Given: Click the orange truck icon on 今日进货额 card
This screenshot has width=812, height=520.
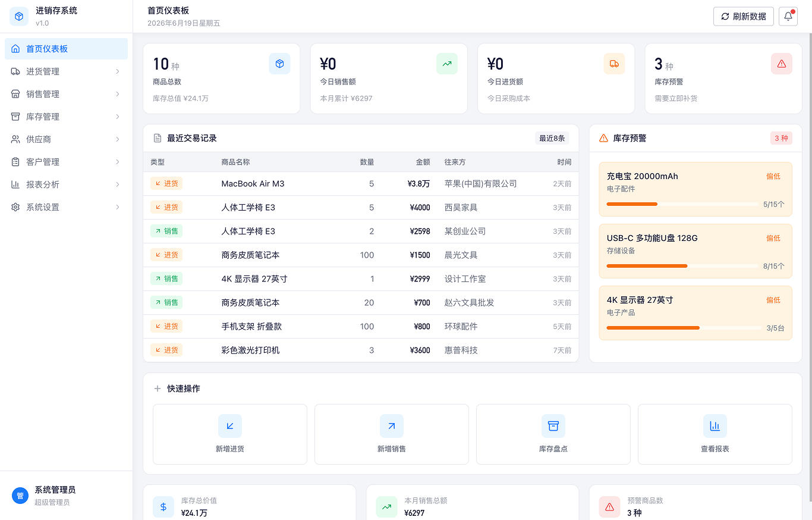Looking at the screenshot, I should pos(614,64).
